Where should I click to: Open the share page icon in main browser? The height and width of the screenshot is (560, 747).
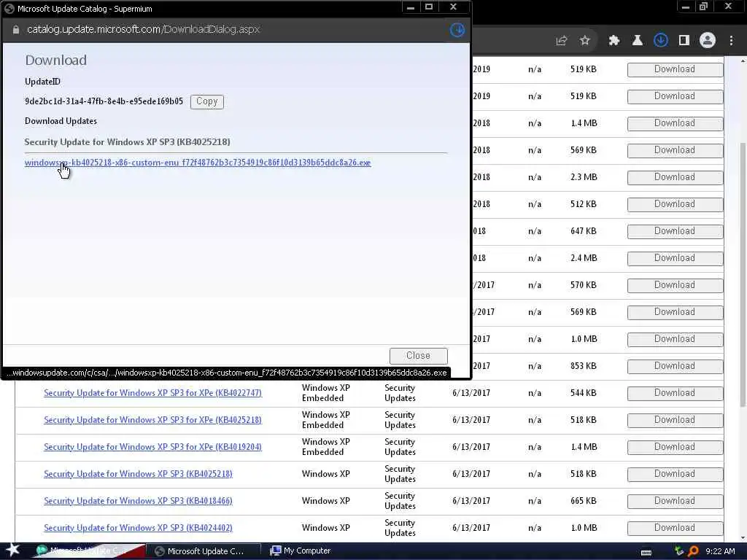pyautogui.click(x=561, y=41)
